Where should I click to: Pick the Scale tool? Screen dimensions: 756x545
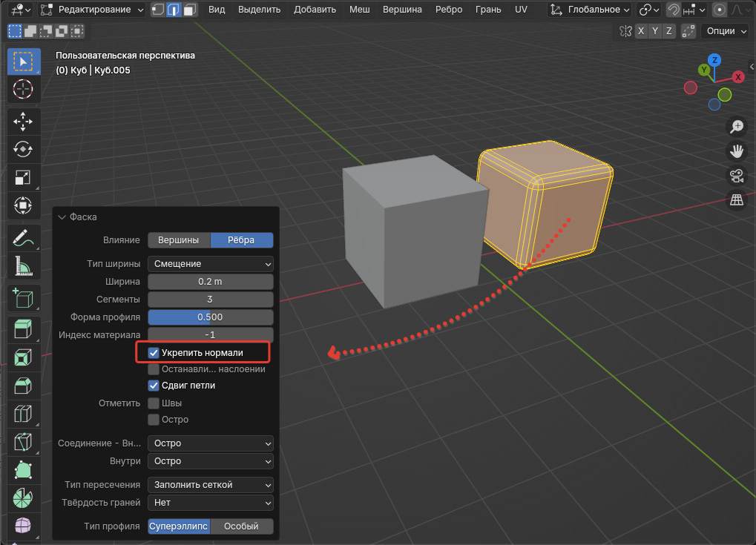click(23, 177)
